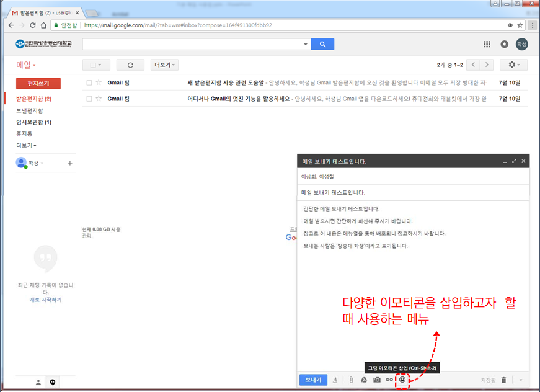Screen dimensions: 540x392
Task: Refresh the inbox mail list
Action: [130, 65]
